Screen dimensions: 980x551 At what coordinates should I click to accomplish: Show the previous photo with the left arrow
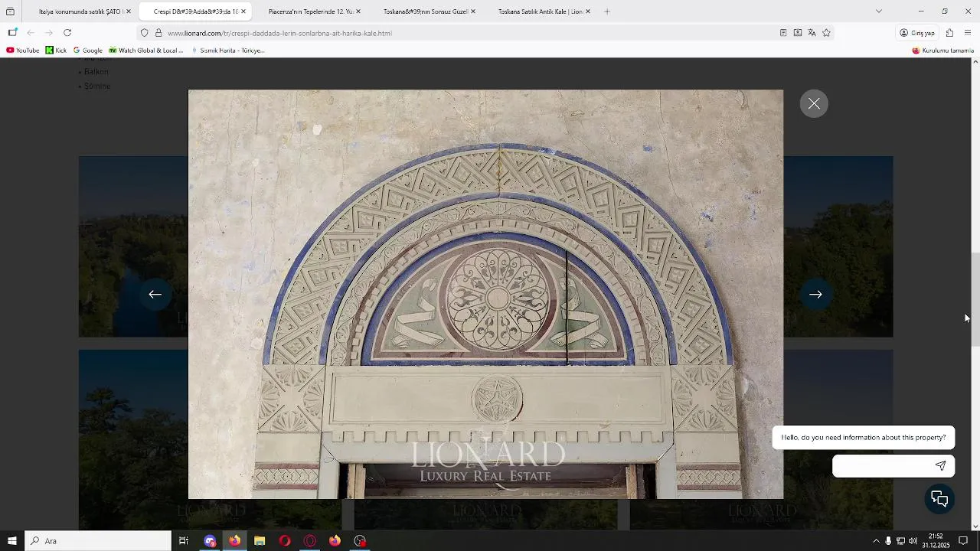(155, 295)
